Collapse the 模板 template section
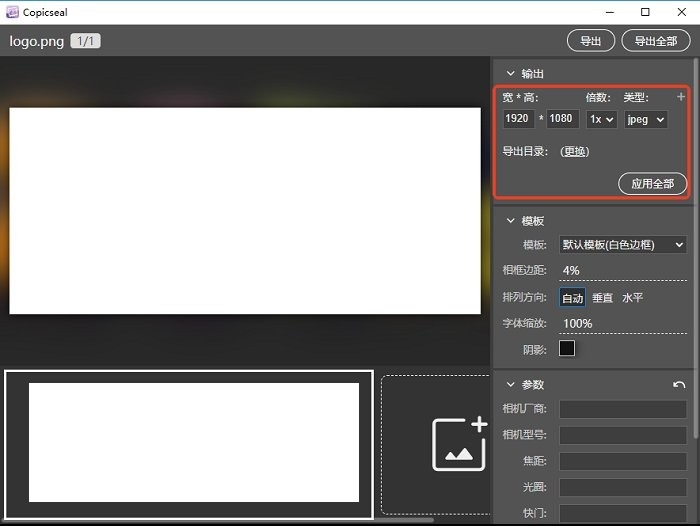This screenshot has width=700, height=526. [x=510, y=221]
